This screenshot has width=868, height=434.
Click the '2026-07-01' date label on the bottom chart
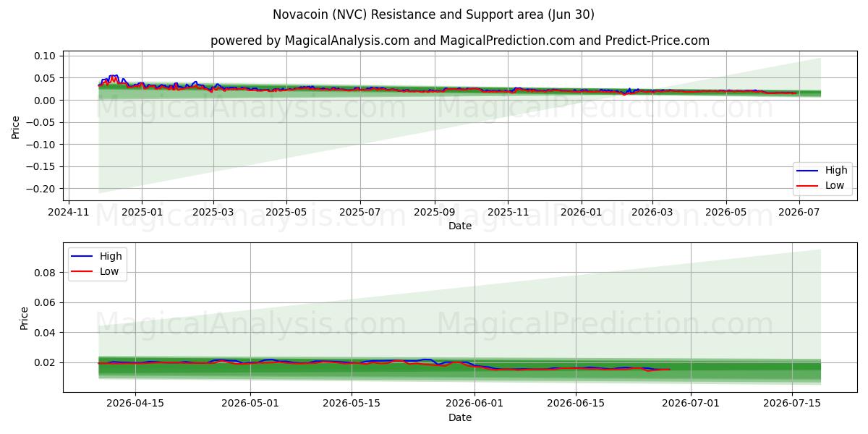691,404
